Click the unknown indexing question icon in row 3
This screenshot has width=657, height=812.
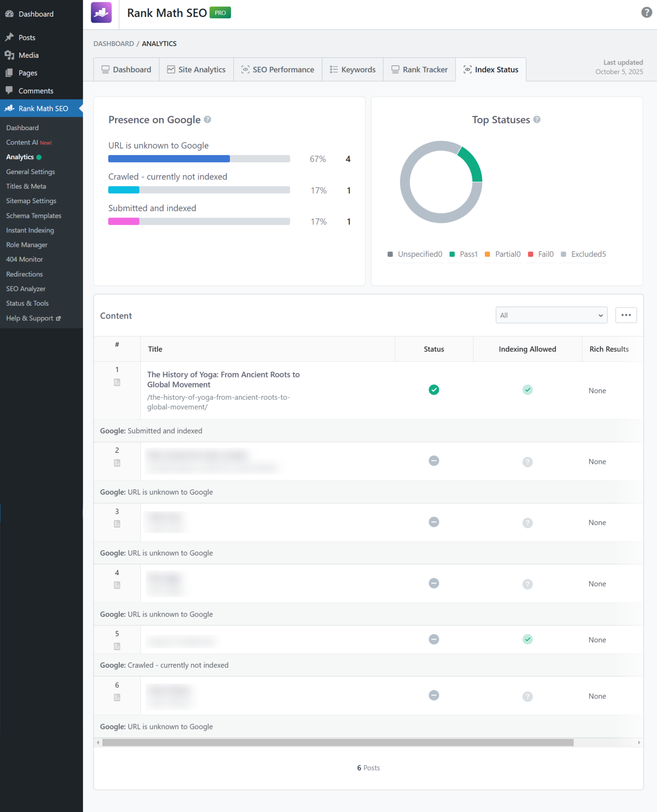[527, 523]
